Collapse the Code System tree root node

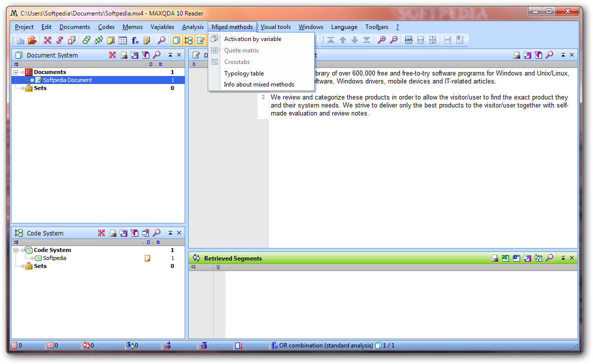[x=16, y=250]
